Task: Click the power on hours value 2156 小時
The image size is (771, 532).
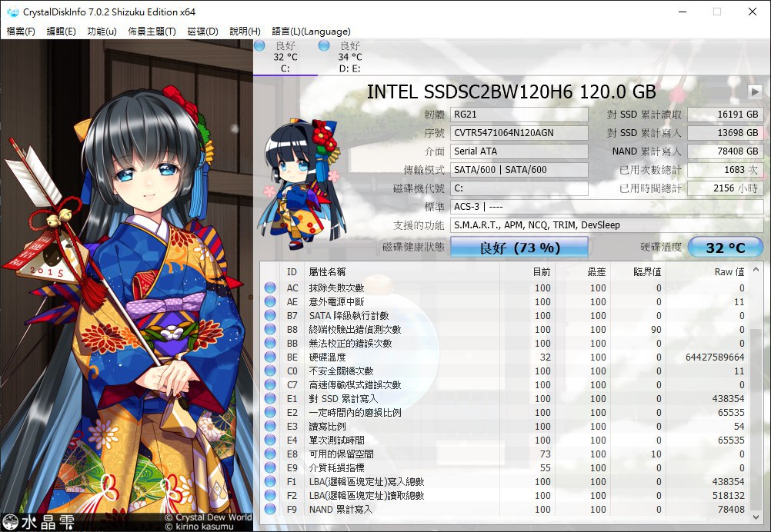Action: [726, 188]
